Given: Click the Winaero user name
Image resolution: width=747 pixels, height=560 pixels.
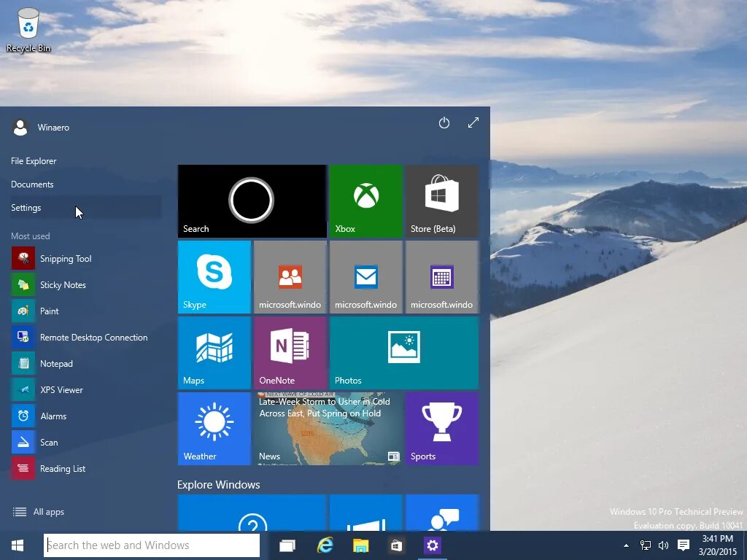Looking at the screenshot, I should 53,128.
